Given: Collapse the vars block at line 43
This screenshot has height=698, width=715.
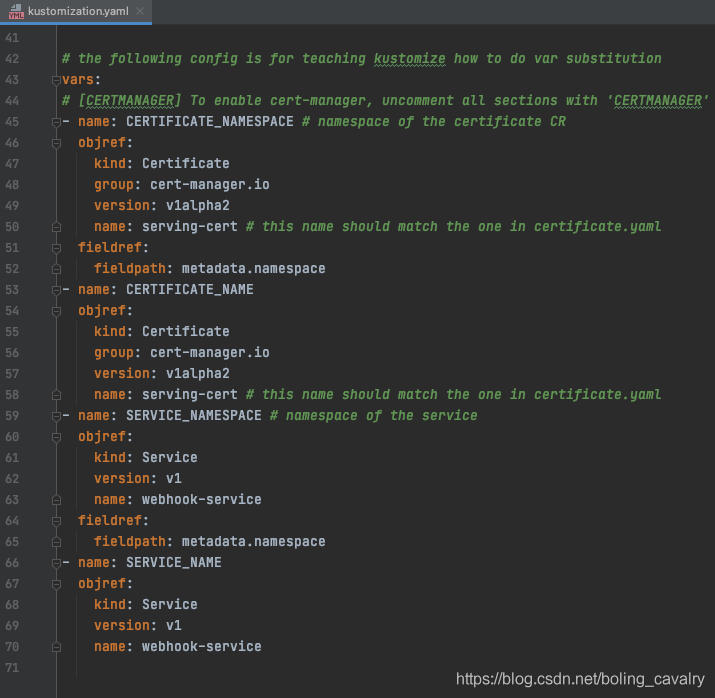Looking at the screenshot, I should (56, 81).
